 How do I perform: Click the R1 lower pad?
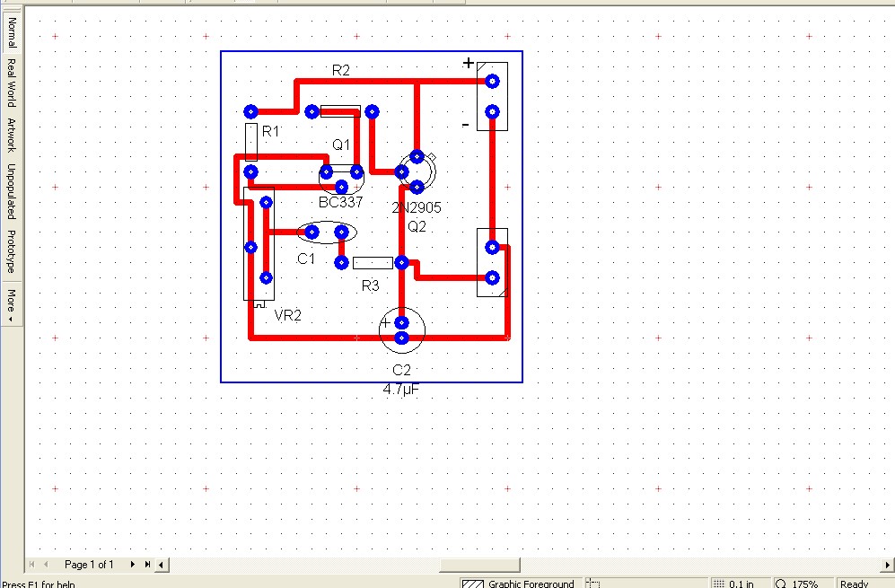point(250,171)
